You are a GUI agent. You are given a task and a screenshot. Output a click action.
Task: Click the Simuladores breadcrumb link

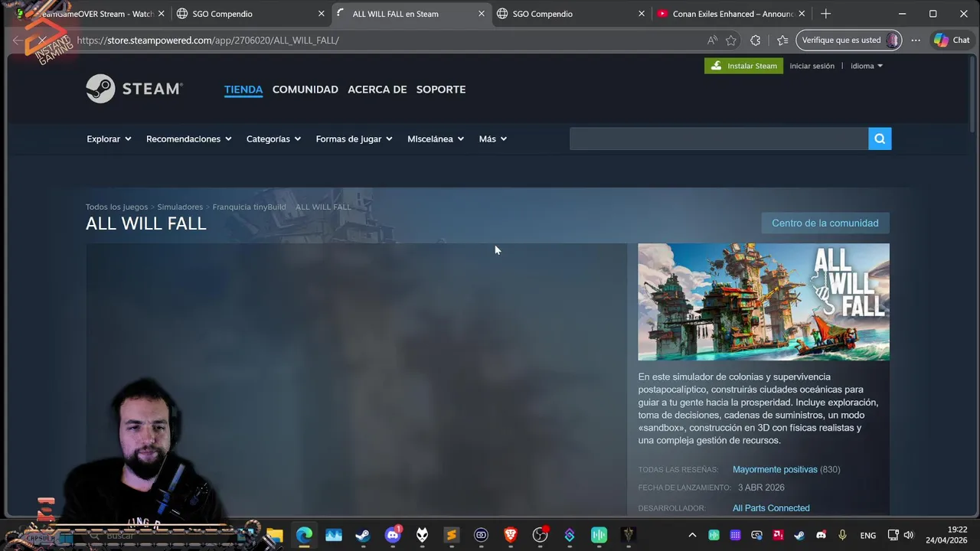point(180,207)
